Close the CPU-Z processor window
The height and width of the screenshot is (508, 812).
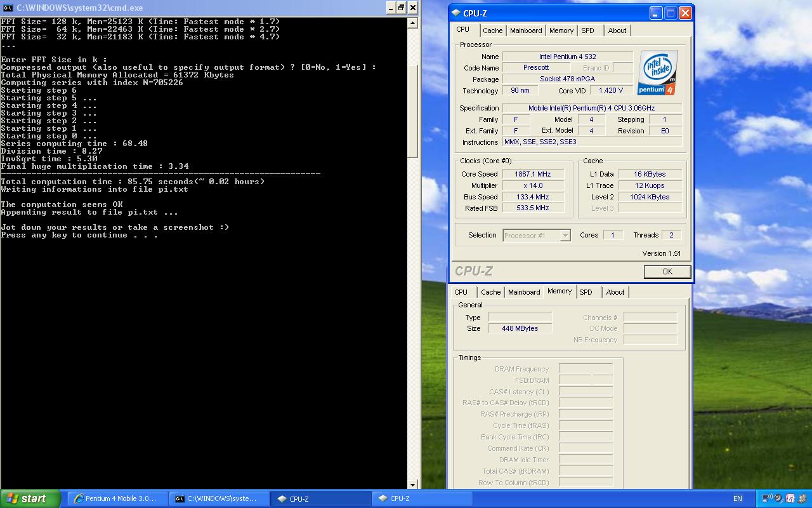tap(685, 13)
